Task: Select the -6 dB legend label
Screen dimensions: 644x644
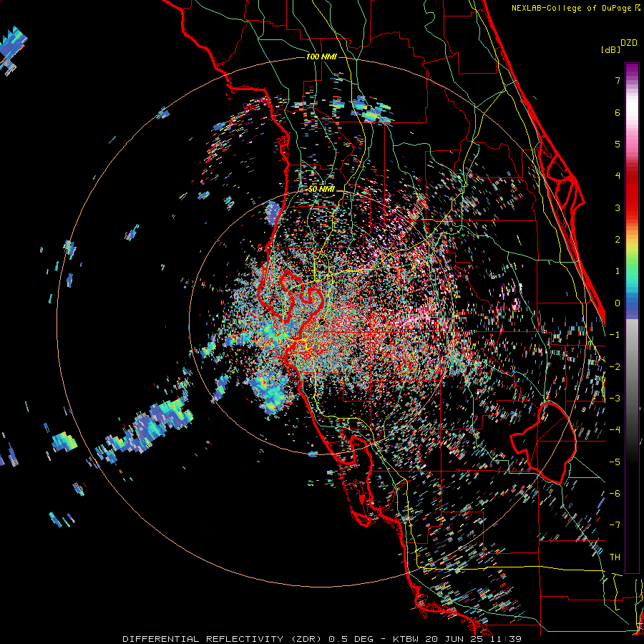Action: point(615,493)
